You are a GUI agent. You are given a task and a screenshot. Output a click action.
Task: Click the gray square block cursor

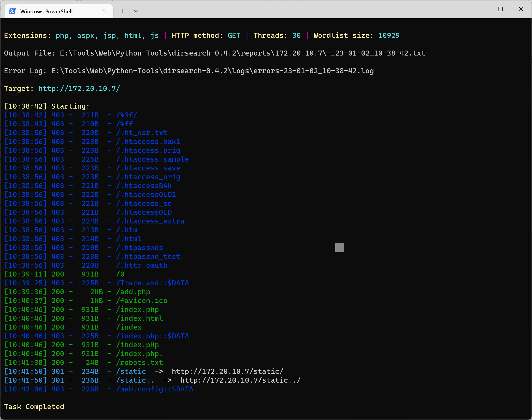click(x=339, y=247)
